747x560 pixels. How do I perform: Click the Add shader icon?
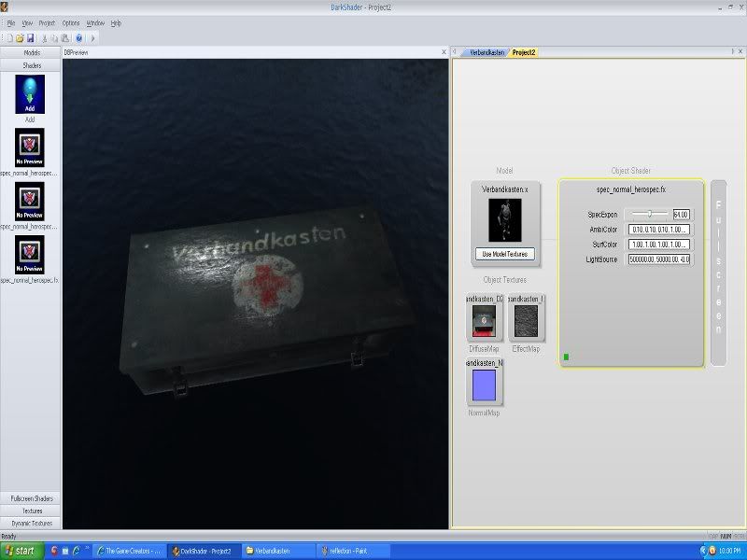pos(30,94)
